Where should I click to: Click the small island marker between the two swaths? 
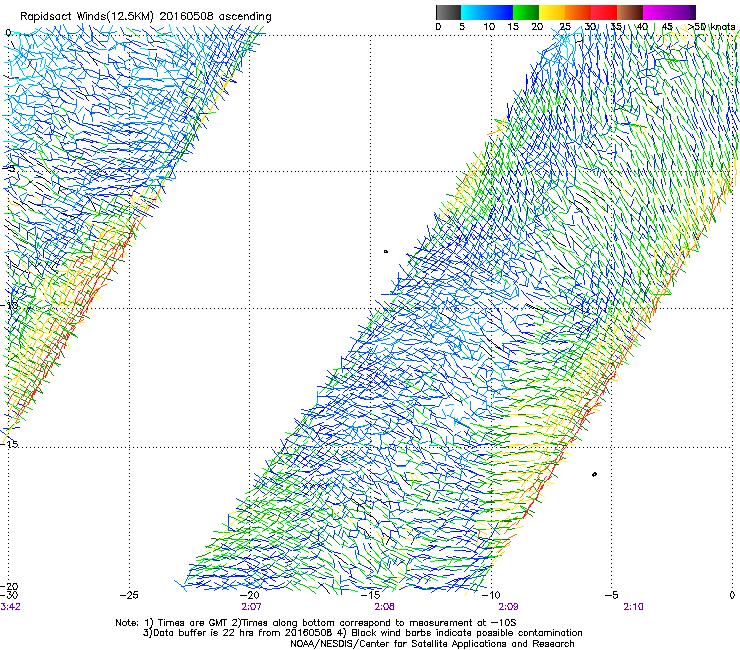coord(386,252)
